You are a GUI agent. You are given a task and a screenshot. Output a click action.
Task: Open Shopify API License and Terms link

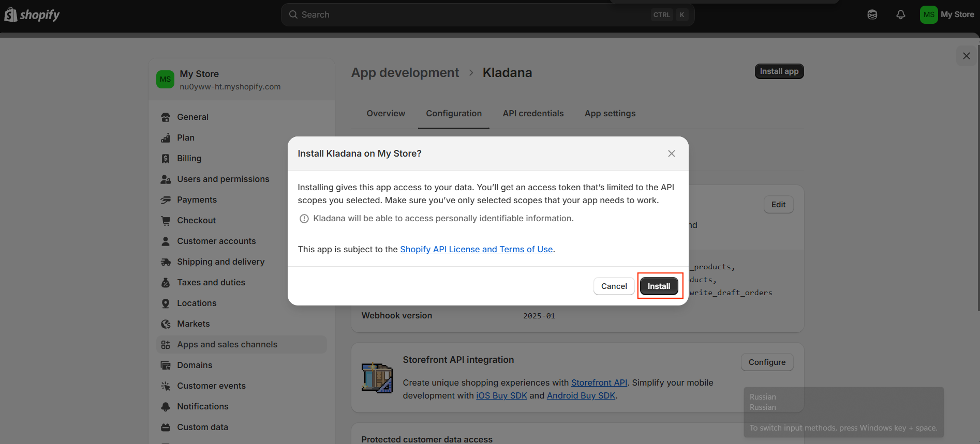476,249
